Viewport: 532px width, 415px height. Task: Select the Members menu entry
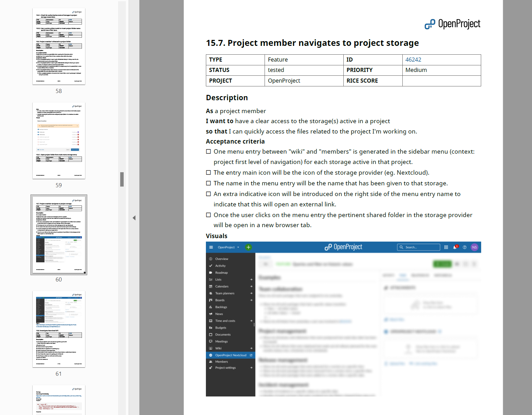[x=222, y=362]
